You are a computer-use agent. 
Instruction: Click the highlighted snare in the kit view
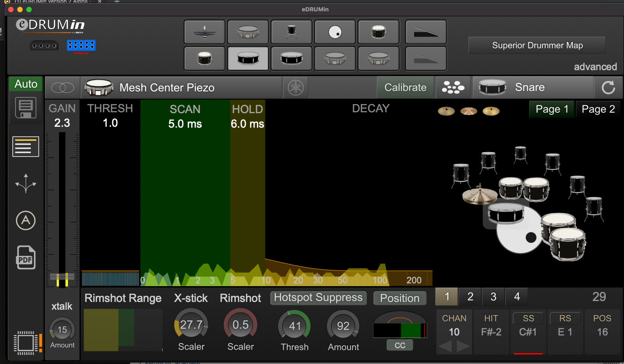point(506,213)
